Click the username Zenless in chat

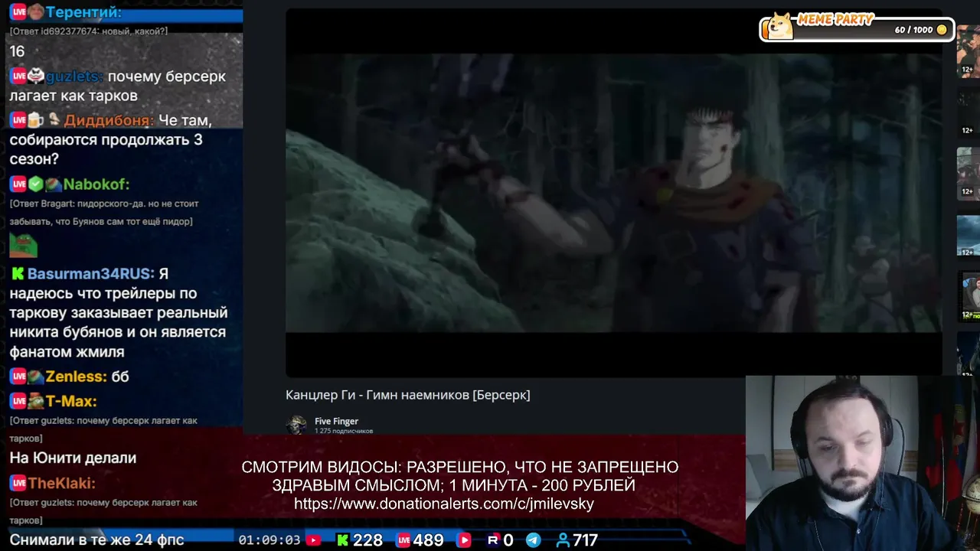point(76,377)
